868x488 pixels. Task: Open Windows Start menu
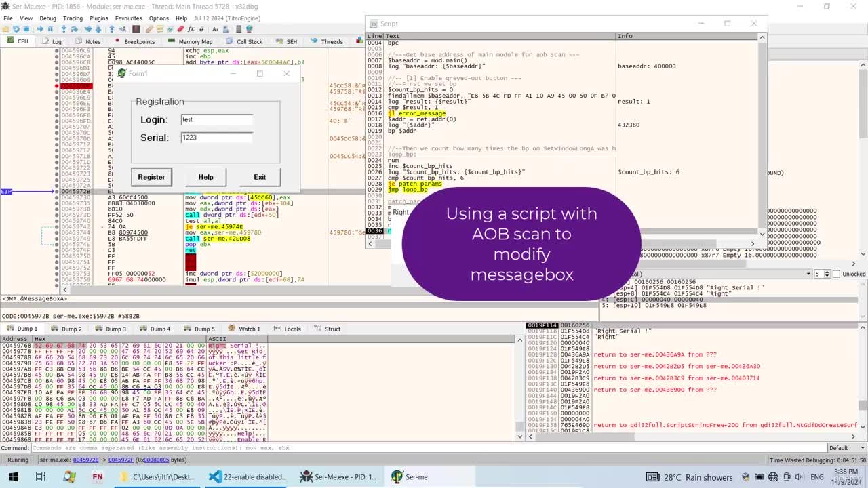tap(13, 476)
